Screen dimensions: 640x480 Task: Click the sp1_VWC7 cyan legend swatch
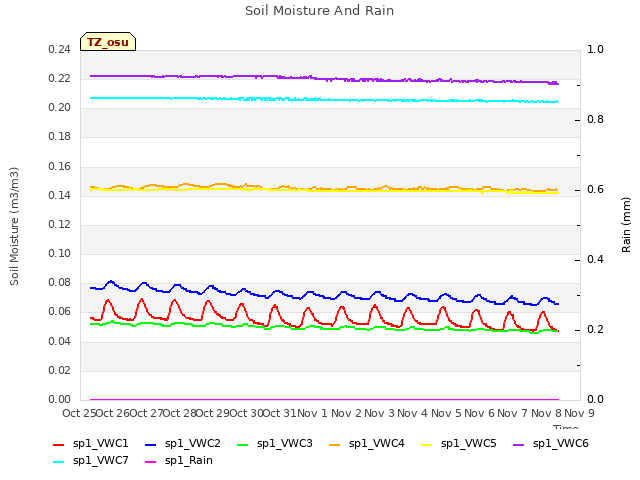(x=58, y=462)
